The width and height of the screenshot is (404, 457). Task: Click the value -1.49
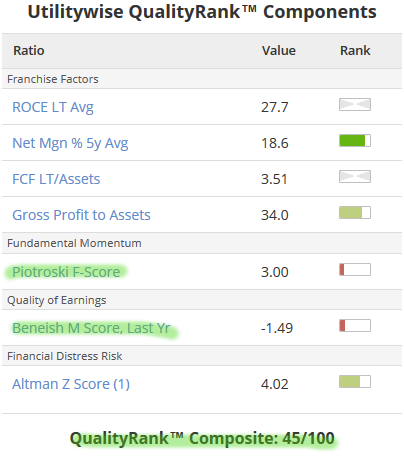[x=277, y=328]
